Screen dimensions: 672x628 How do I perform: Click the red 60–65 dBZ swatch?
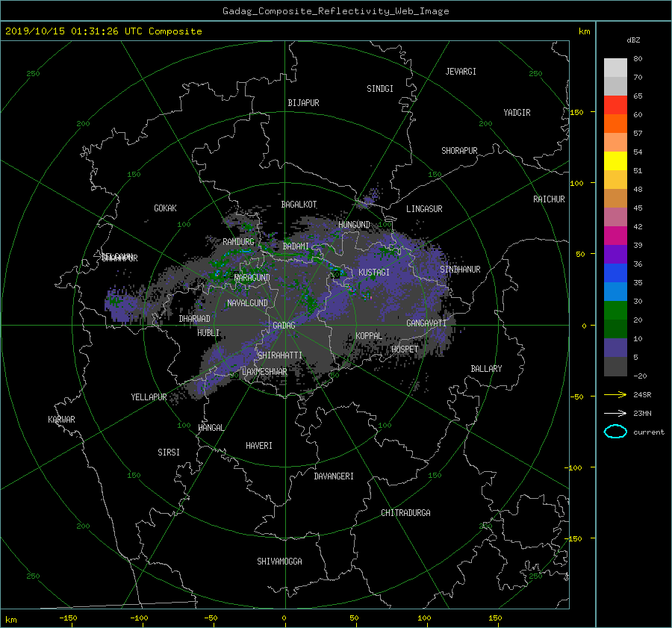coord(615,105)
